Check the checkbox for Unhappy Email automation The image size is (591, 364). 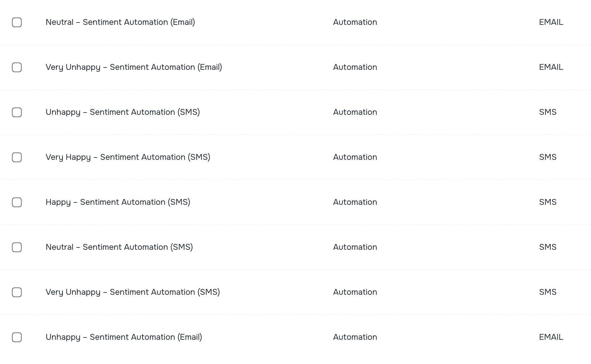coord(17,337)
